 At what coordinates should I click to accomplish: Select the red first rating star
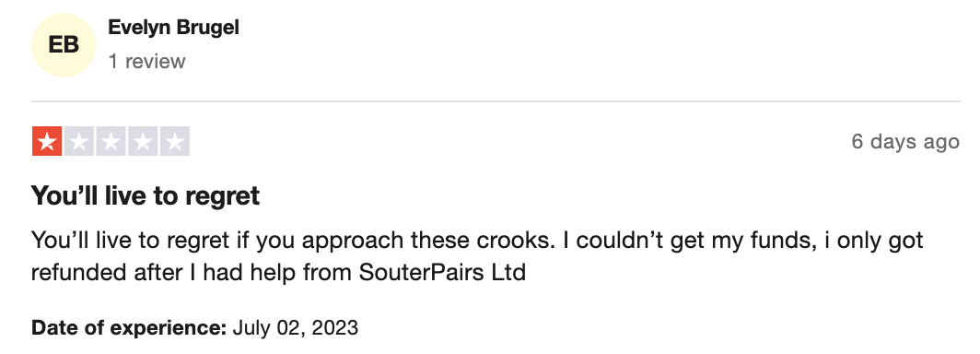47,141
